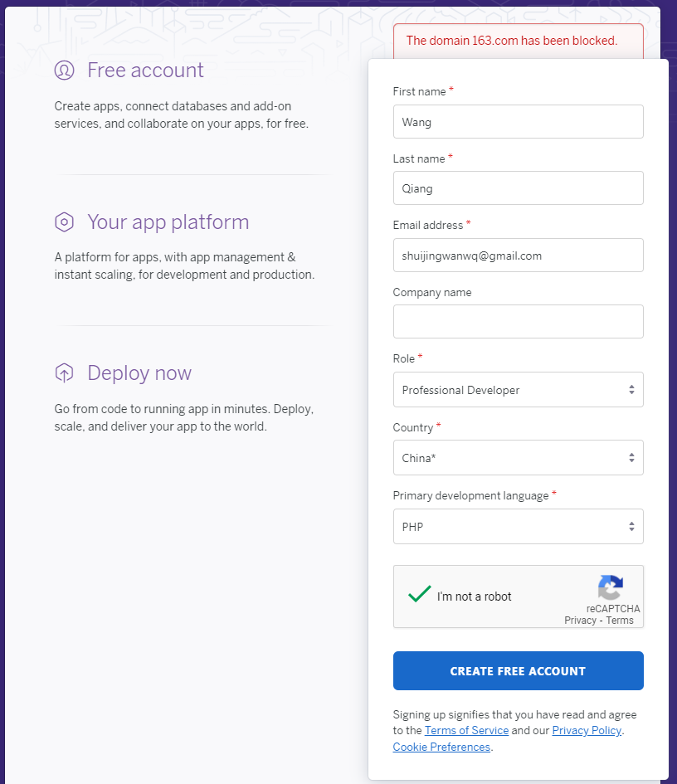The image size is (677, 784).
Task: Focus the Last name field
Action: point(518,188)
